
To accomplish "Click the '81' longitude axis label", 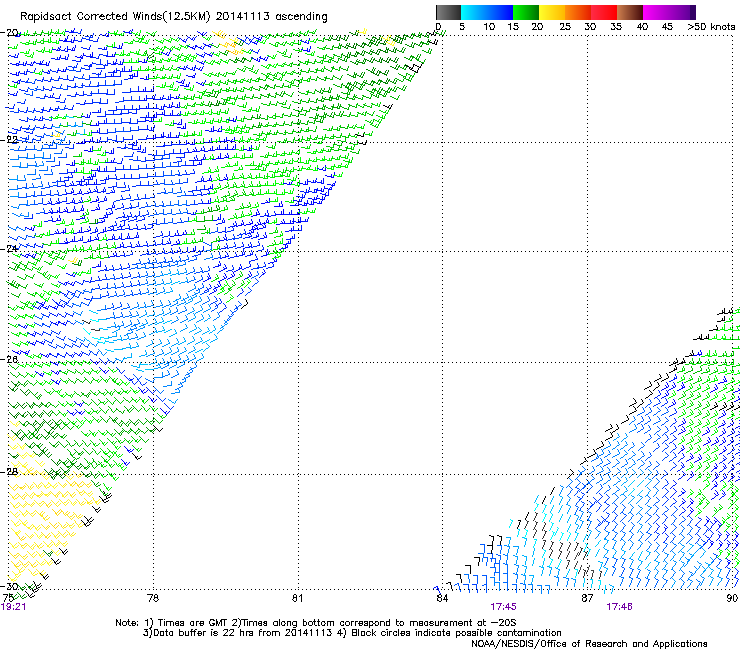I will click(297, 598).
